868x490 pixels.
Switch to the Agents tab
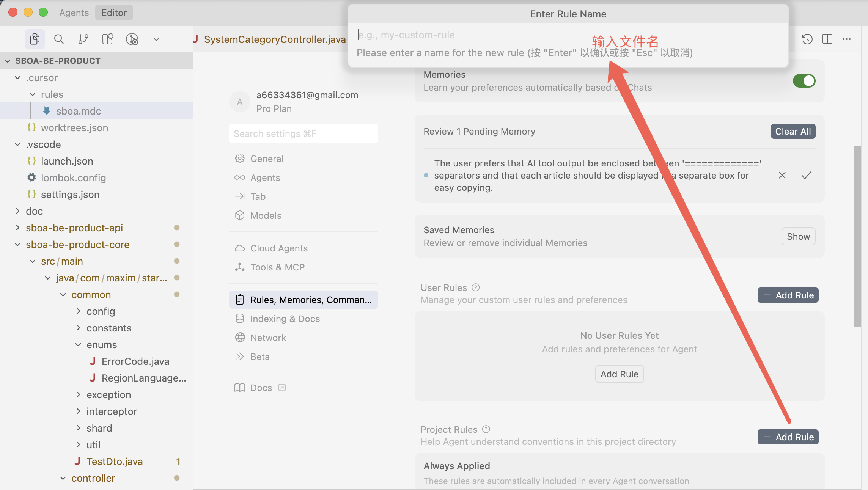74,13
